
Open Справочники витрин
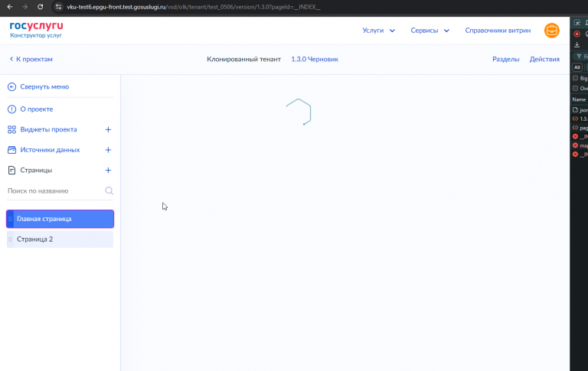coord(498,31)
